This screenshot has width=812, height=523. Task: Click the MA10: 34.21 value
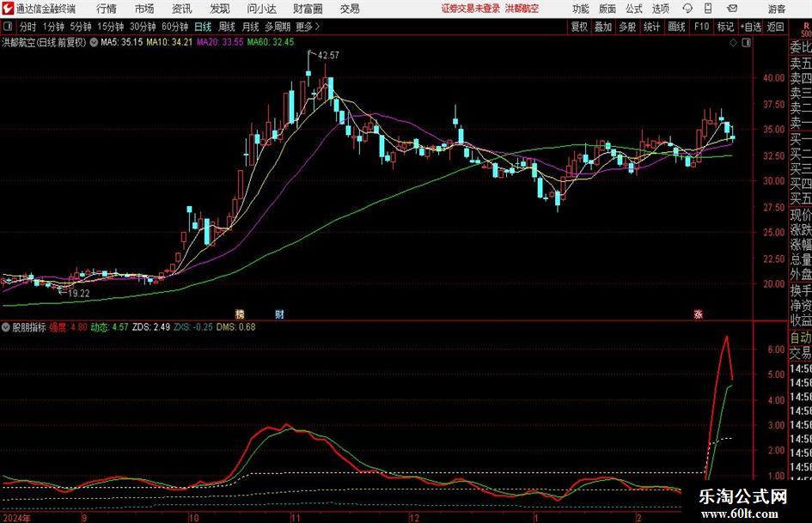(x=169, y=42)
